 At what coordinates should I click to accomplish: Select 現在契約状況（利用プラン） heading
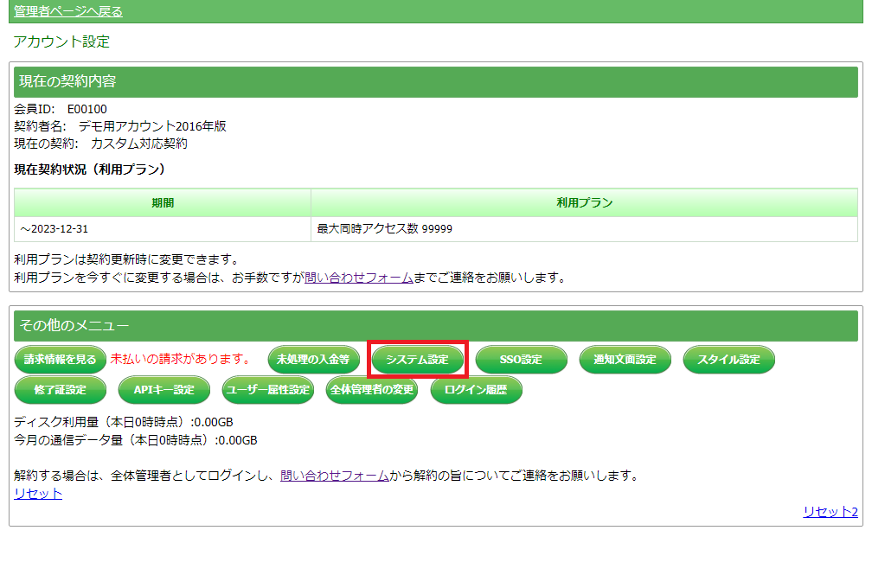tap(90, 169)
